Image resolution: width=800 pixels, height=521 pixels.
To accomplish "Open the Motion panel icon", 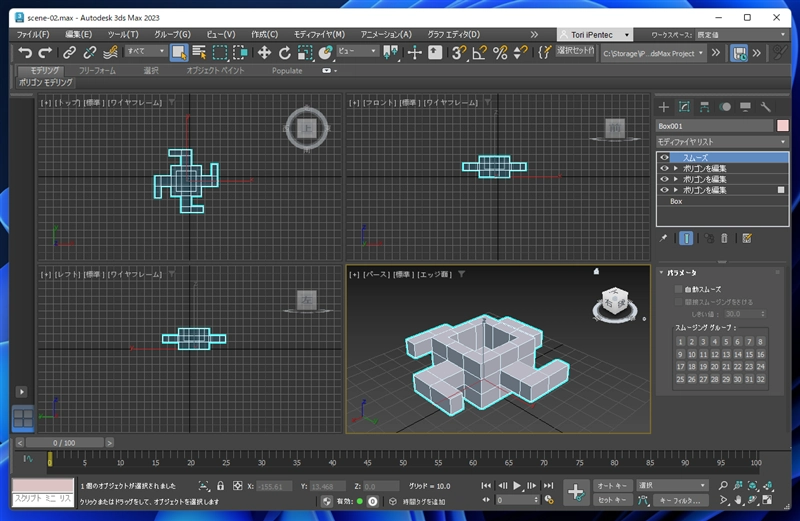I will click(x=725, y=107).
